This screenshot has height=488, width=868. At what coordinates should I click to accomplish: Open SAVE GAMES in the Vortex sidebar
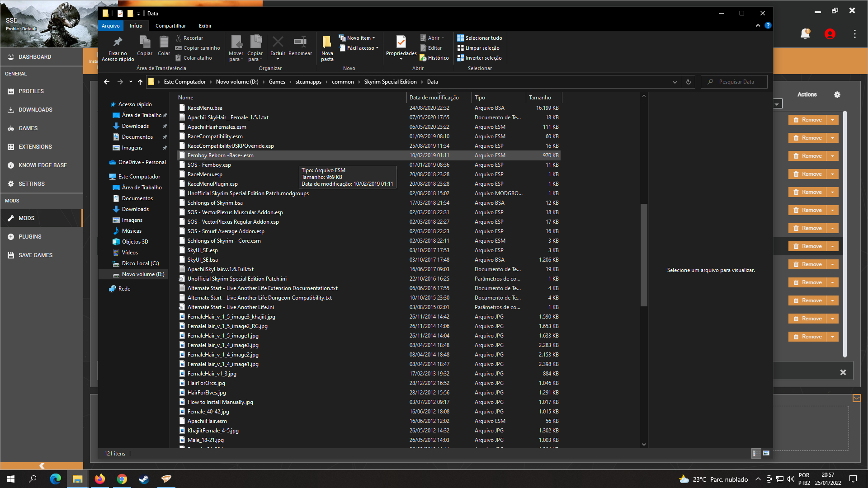[x=42, y=255]
